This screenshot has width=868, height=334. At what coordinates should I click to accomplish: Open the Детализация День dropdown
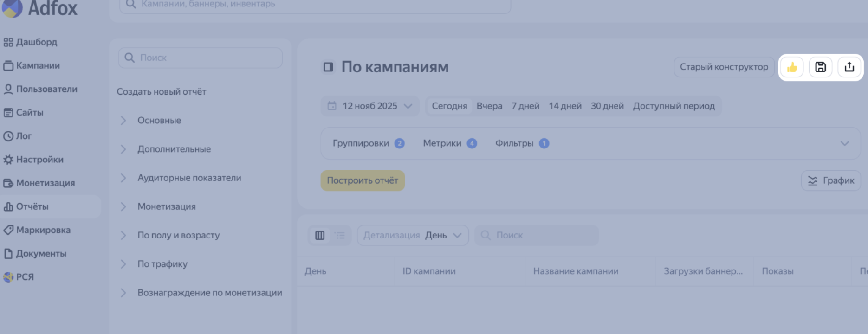[413, 236]
